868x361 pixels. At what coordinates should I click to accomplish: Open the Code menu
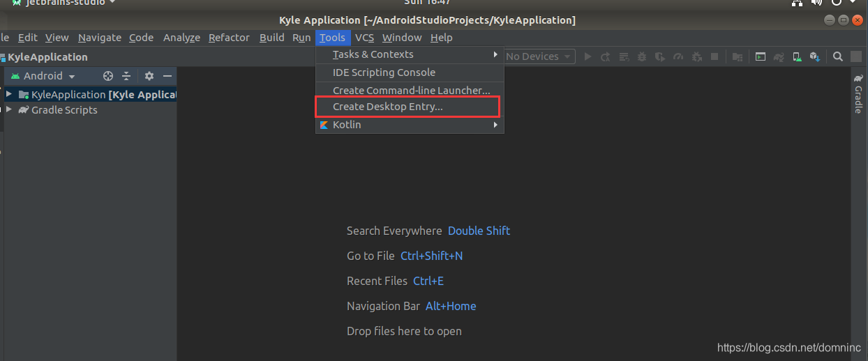point(141,38)
